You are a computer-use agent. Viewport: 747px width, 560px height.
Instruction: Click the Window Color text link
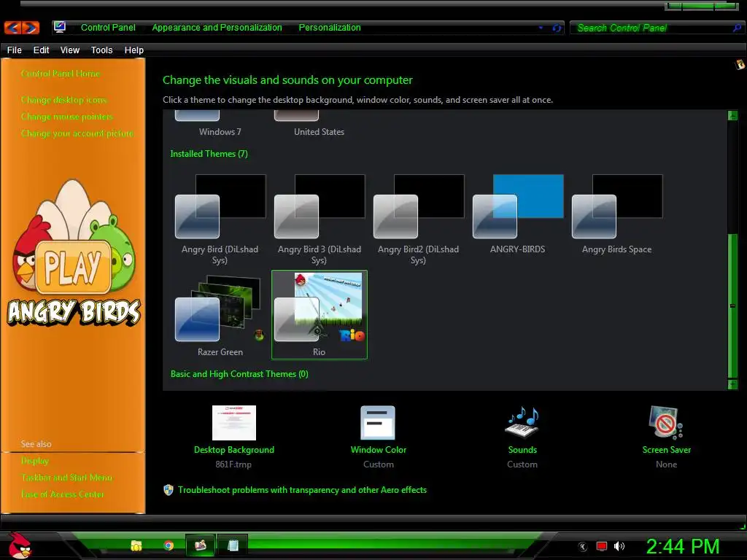[379, 449]
